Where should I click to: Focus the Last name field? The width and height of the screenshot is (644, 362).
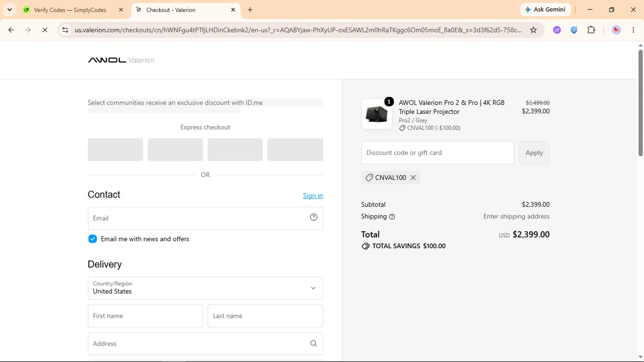(x=265, y=316)
